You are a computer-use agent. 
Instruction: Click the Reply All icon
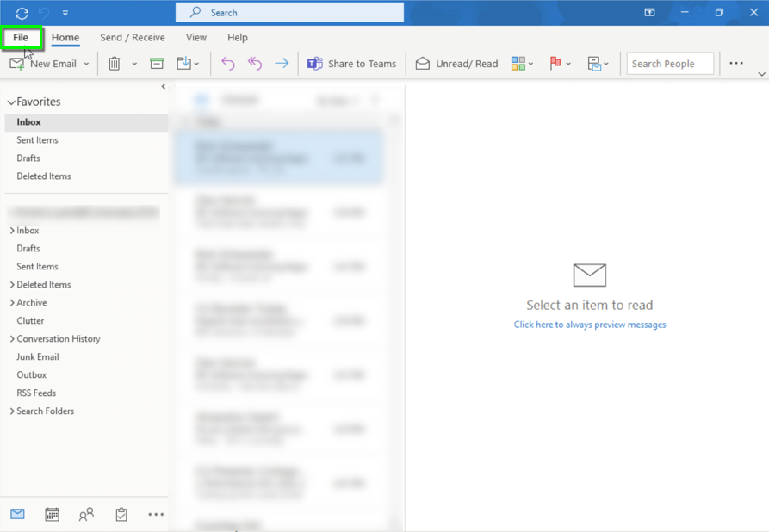click(x=255, y=63)
